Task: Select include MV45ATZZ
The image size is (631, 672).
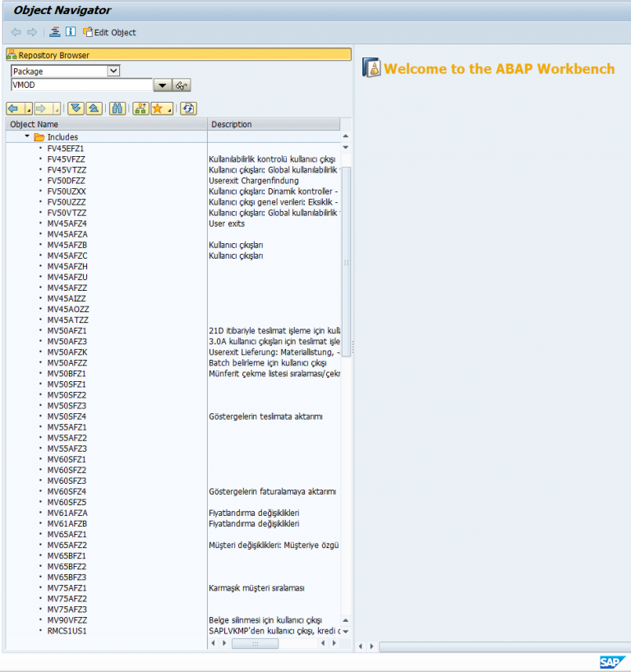Action: (67, 320)
